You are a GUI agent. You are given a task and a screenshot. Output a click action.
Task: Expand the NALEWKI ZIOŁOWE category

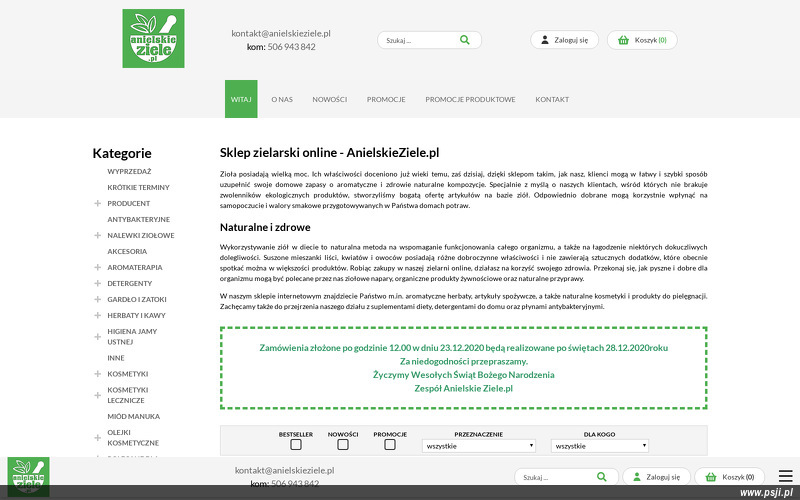tap(97, 235)
